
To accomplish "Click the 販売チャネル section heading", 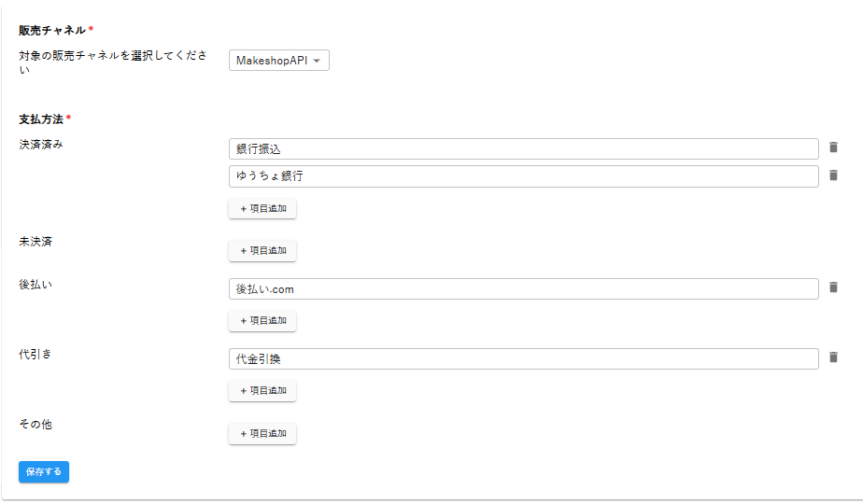I will click(52, 30).
